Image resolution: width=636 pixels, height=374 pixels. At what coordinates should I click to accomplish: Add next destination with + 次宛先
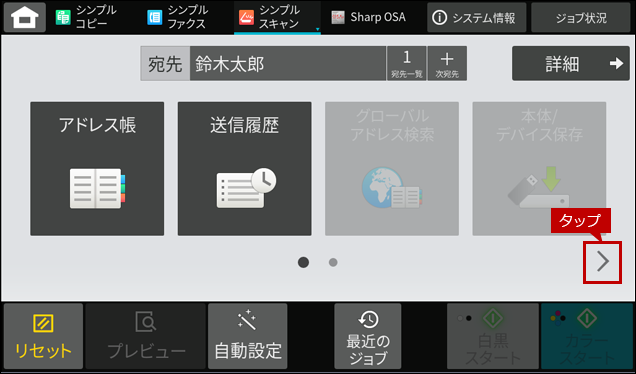447,63
